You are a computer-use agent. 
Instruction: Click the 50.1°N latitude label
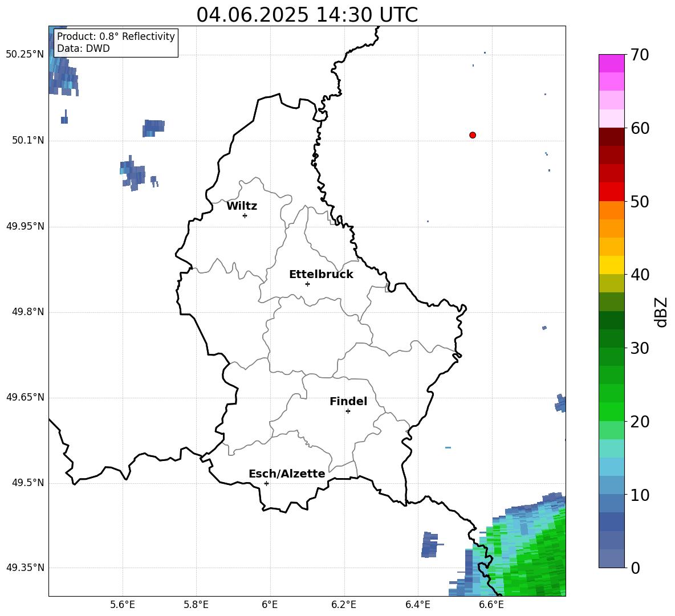28,140
